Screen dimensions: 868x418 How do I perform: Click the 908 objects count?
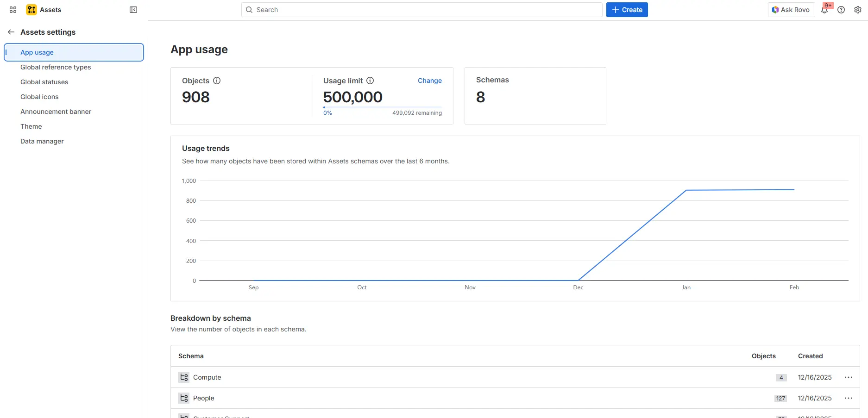196,97
